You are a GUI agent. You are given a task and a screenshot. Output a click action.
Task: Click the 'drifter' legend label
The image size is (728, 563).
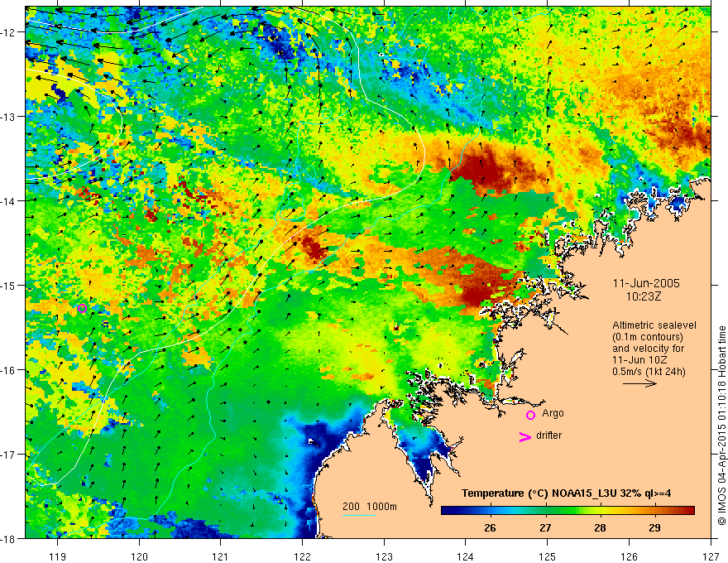pos(548,435)
